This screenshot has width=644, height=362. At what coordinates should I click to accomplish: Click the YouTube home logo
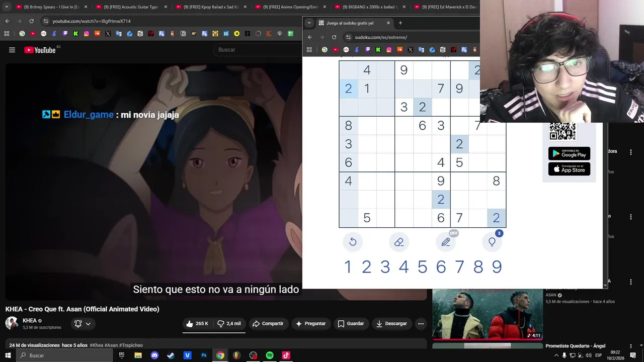40,50
